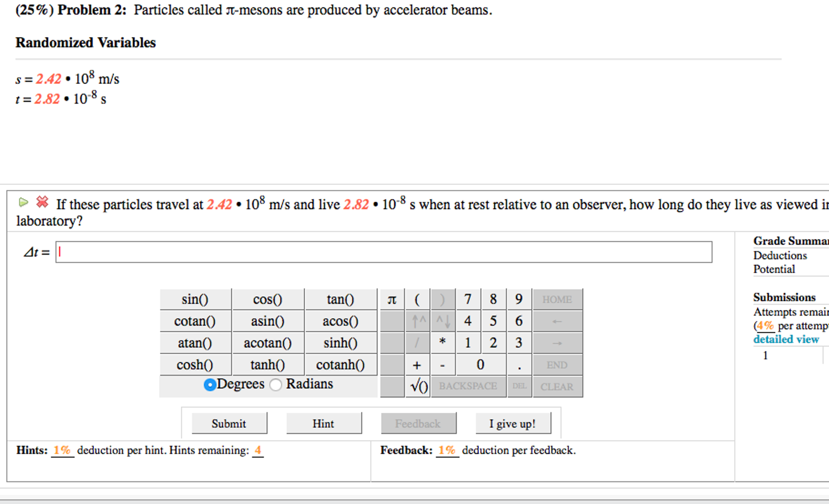Click digit 1 on the keypad
This screenshot has width=829, height=504.
click(x=468, y=343)
